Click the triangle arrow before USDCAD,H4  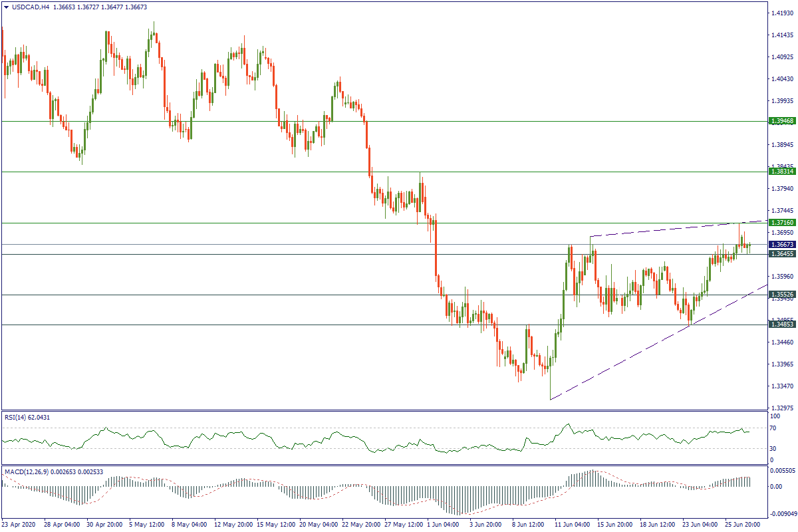pyautogui.click(x=6, y=7)
